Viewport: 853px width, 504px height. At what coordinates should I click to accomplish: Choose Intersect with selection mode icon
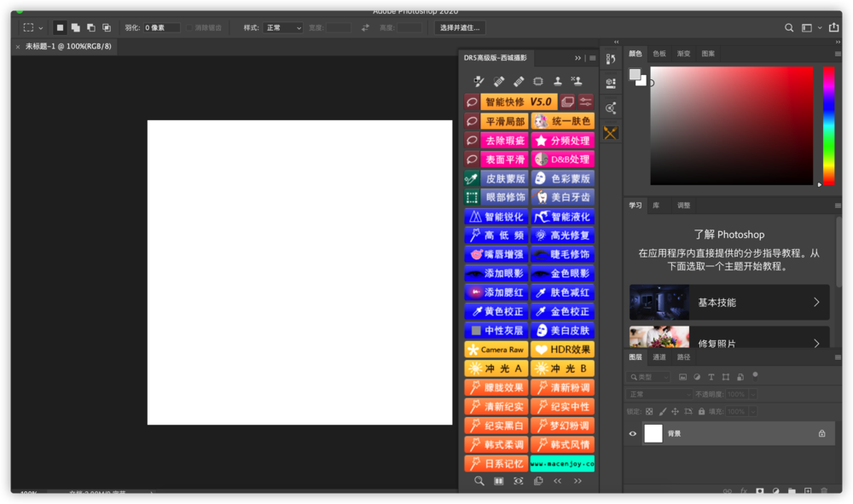107,28
